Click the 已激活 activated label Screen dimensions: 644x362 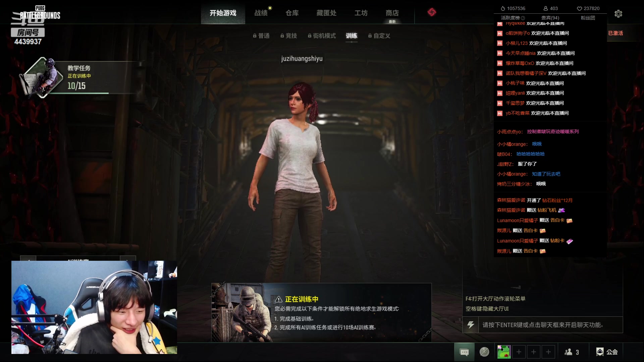(615, 33)
